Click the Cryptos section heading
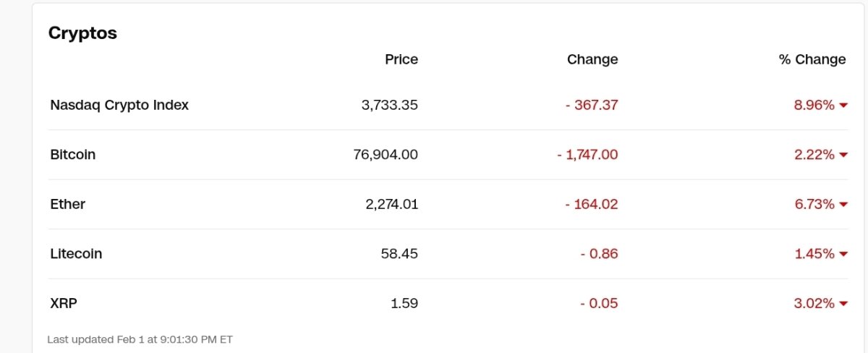 click(82, 33)
